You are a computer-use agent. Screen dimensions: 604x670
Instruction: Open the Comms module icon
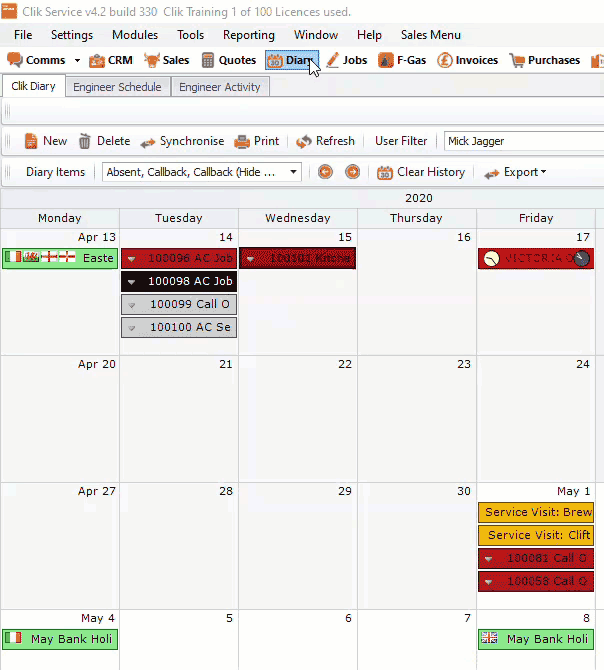coord(15,60)
